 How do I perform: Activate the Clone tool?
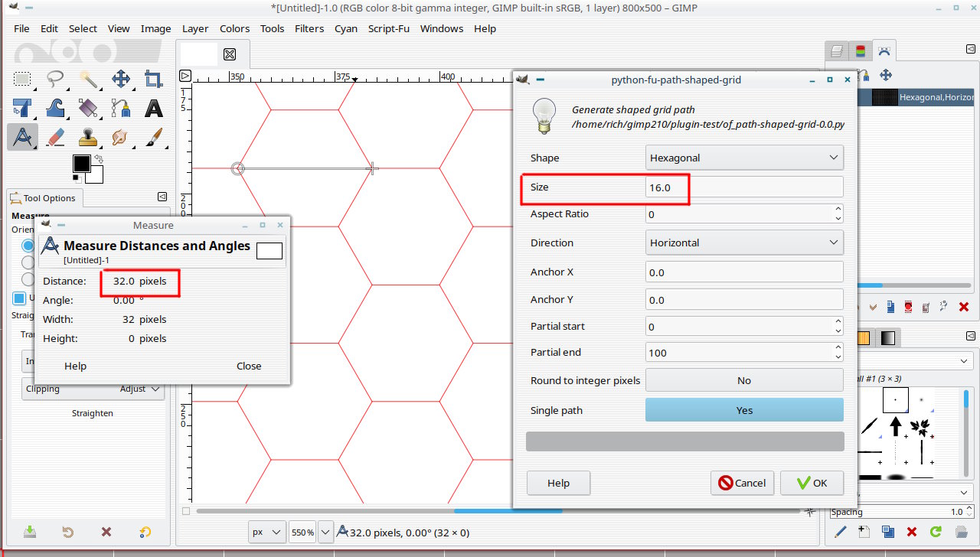pos(87,138)
